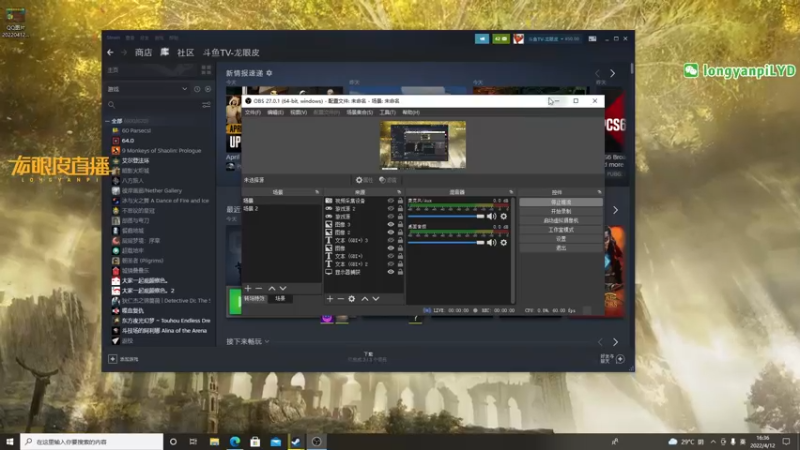Mute the 麦克风/Aux speaker icon in the mixer
Screen dimensions: 800x450
[x=491, y=216]
